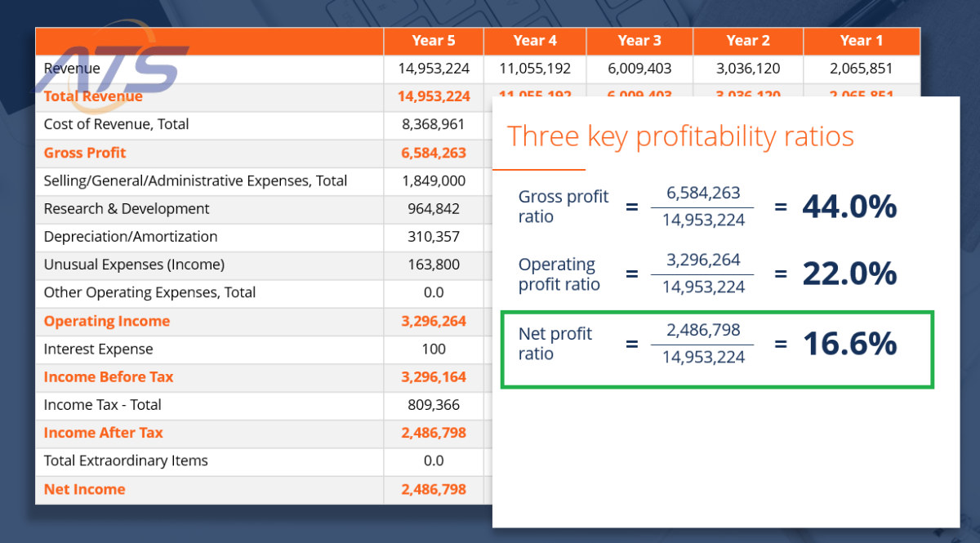
Task: Click the Net Income row label
Action: click(85, 489)
